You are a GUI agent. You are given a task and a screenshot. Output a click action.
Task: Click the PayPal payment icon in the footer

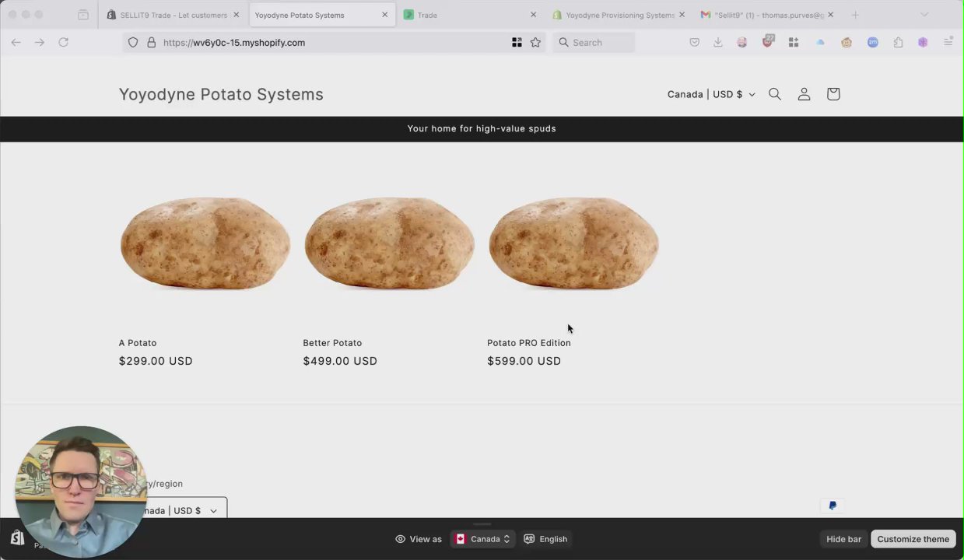tap(832, 506)
